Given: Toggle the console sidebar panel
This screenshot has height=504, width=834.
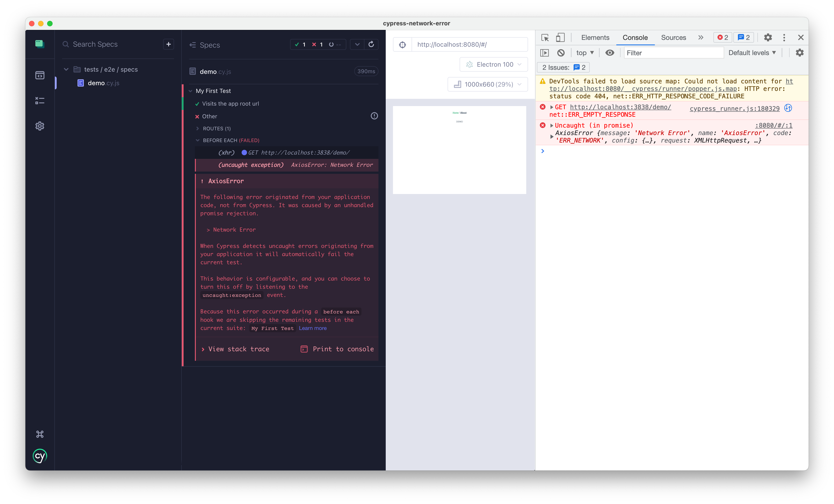Looking at the screenshot, I should click(545, 53).
